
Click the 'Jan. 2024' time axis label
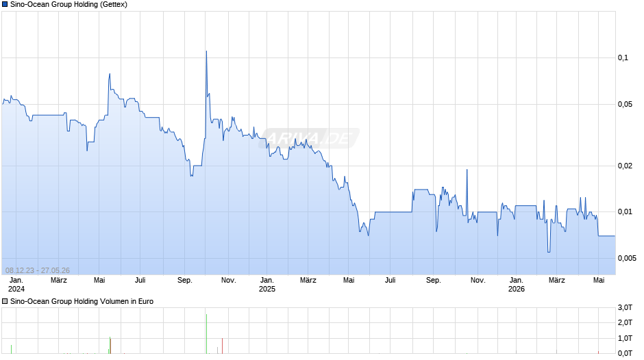click(x=16, y=285)
